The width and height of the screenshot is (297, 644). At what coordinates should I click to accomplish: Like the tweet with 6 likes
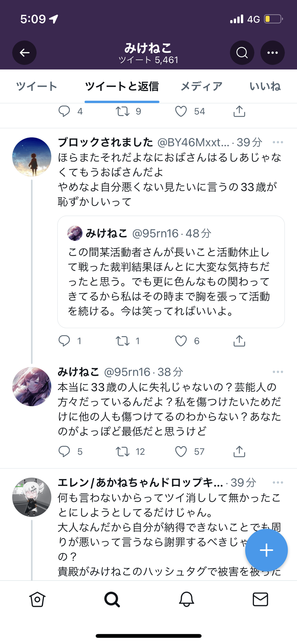(181, 341)
